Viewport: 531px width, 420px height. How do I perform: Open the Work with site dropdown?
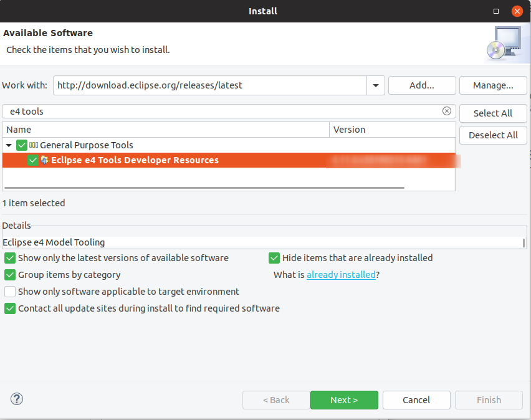pos(376,85)
